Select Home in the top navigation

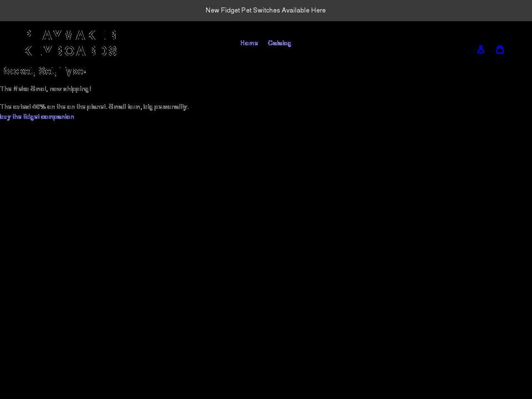[249, 43]
